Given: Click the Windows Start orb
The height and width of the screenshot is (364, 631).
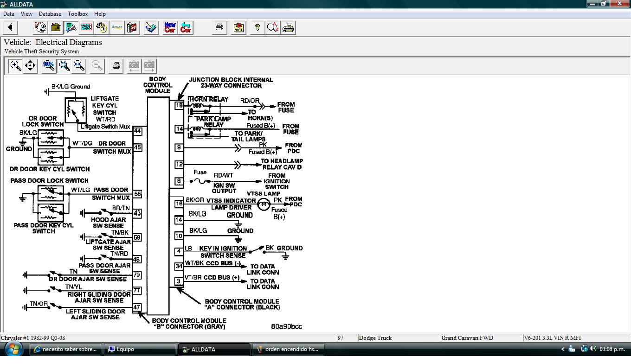Looking at the screenshot, I should coord(13,349).
